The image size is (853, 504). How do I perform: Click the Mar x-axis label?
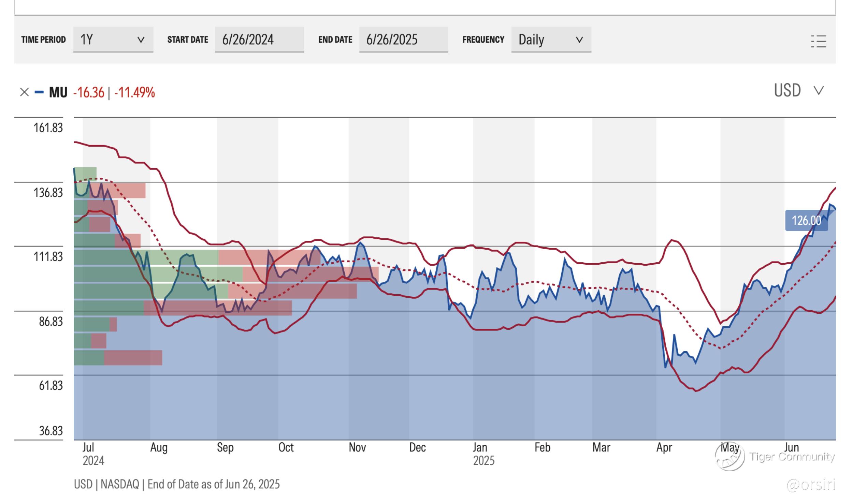601,447
